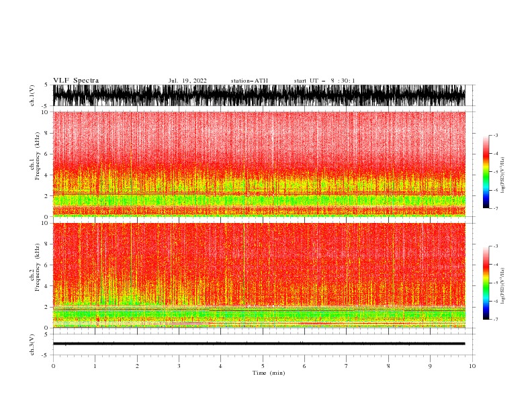The height and width of the screenshot is (411, 532).
Task: Click time axis tick label '0'
Action: [53, 366]
